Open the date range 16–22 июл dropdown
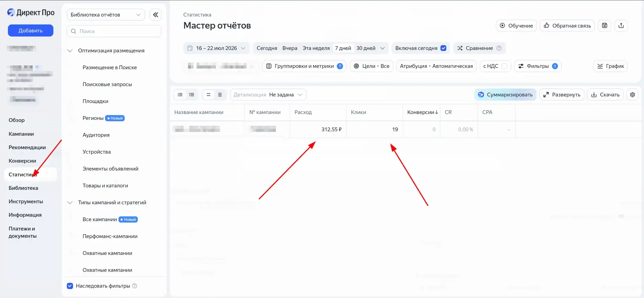The height and width of the screenshot is (298, 644). coord(216,48)
